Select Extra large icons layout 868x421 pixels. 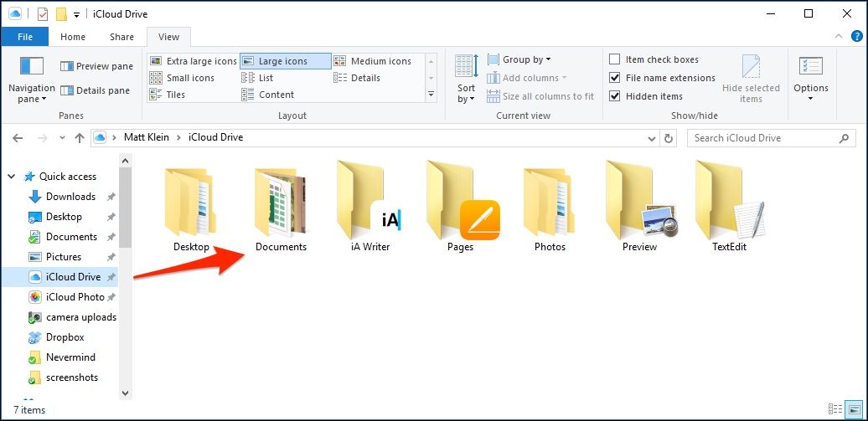pos(194,61)
